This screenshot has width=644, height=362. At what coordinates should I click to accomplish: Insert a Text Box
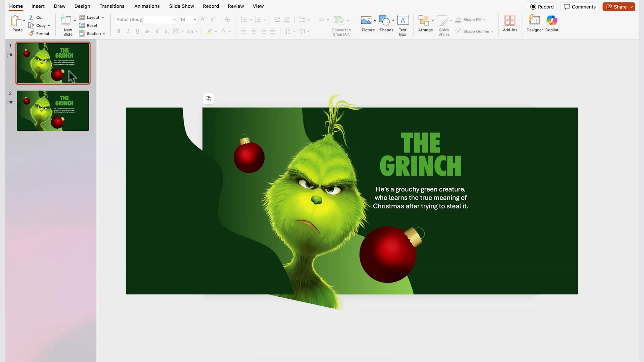tap(402, 26)
